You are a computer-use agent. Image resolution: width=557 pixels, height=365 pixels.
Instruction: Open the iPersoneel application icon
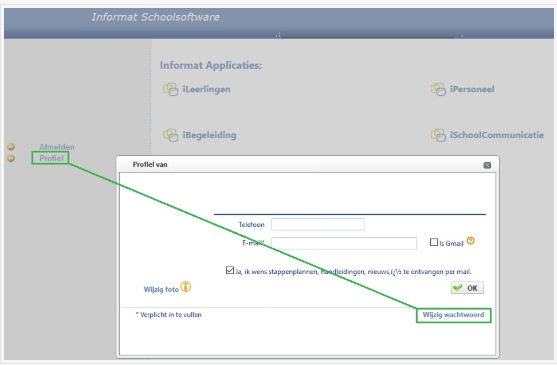click(438, 89)
